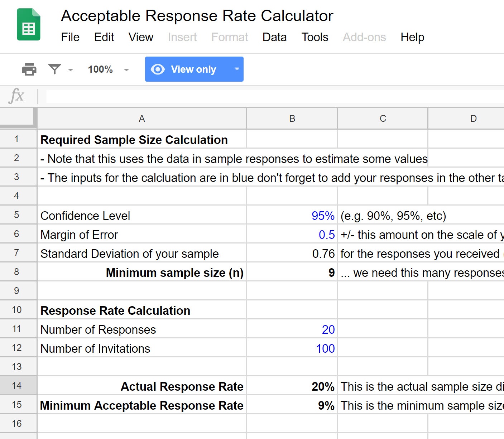Click the 'Number of Responses' cell
This screenshot has height=439, width=504.
(142, 329)
